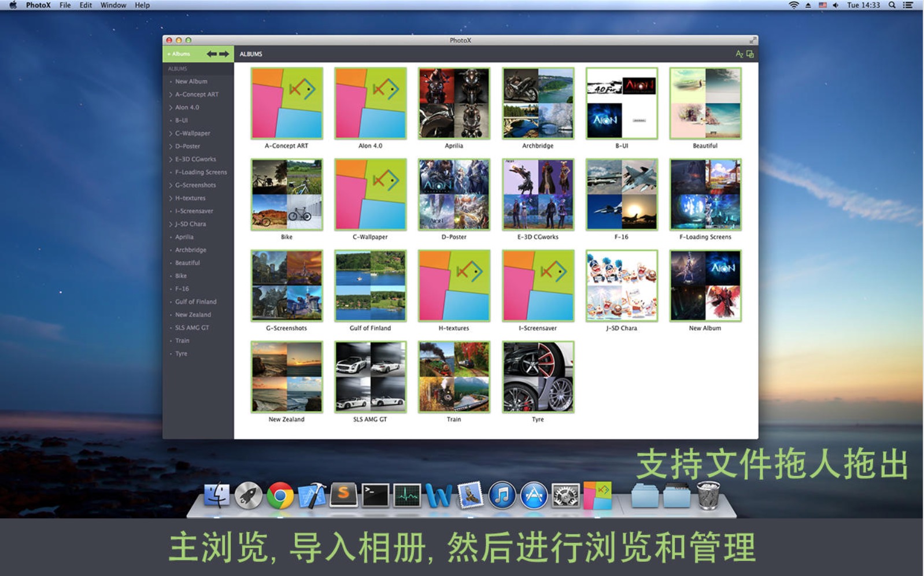The image size is (924, 576).
Task: Open Activity Monitor from the Dock
Action: 407,496
